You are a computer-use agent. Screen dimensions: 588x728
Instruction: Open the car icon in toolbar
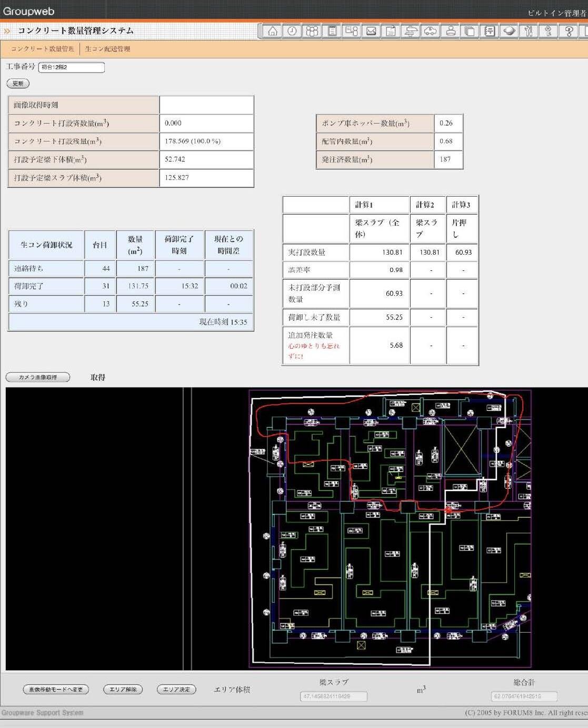pyautogui.click(x=430, y=31)
